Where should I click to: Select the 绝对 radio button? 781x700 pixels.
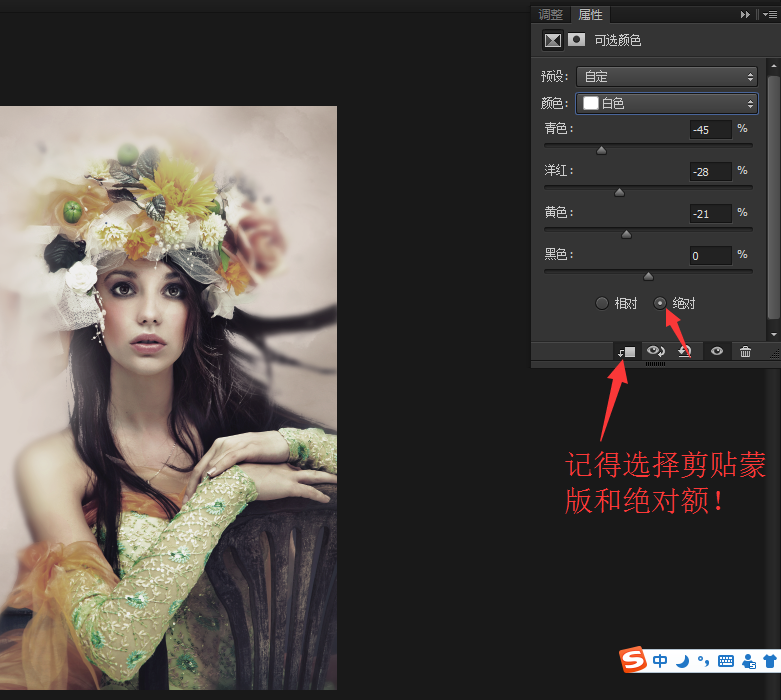(x=660, y=303)
